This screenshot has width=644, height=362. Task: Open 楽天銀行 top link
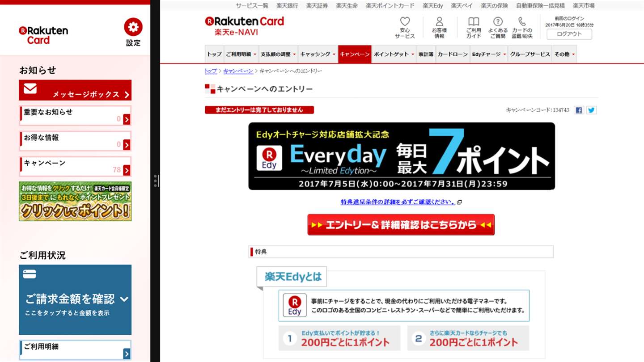287,6
